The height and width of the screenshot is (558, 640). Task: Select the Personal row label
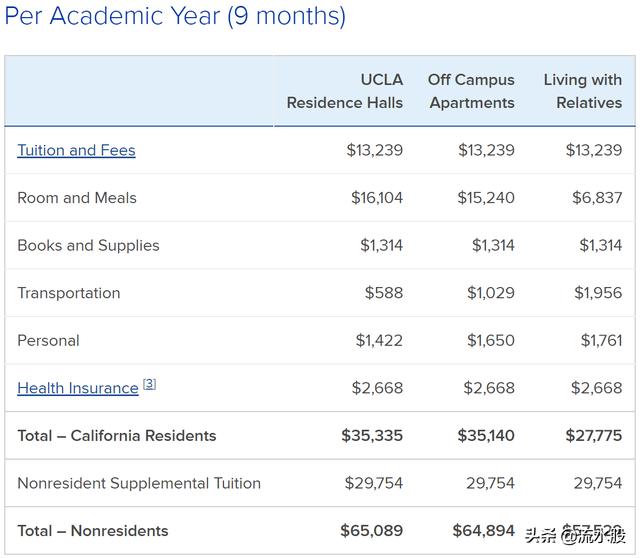click(x=49, y=340)
